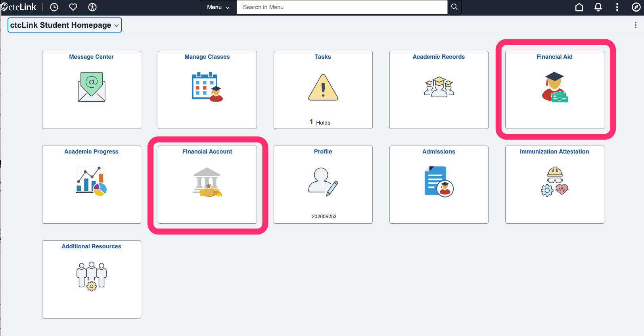Open header Actions three-dot menu
The width and height of the screenshot is (644, 336).
coord(617,7)
